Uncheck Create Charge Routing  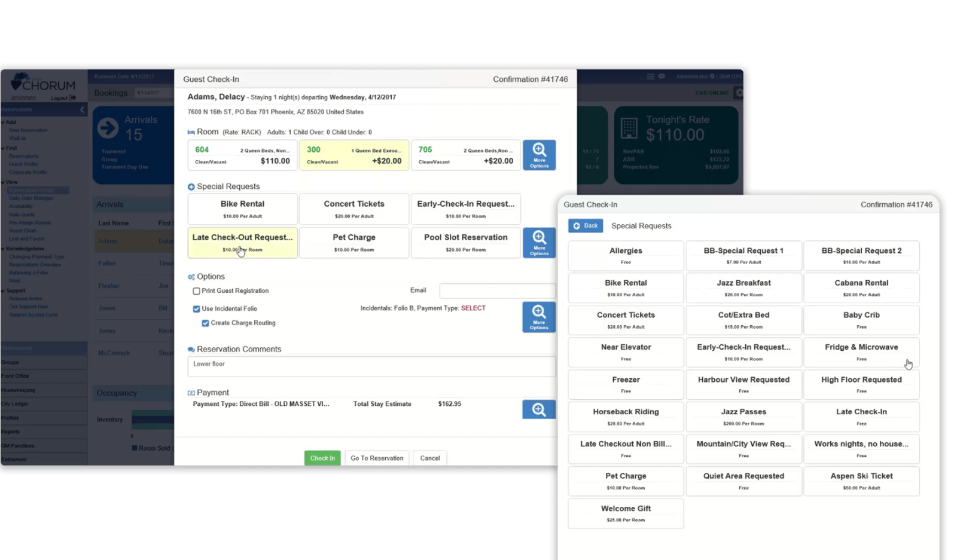coord(205,323)
